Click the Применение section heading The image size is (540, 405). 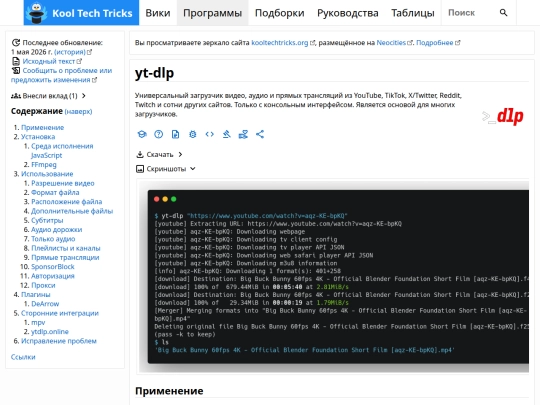click(169, 391)
